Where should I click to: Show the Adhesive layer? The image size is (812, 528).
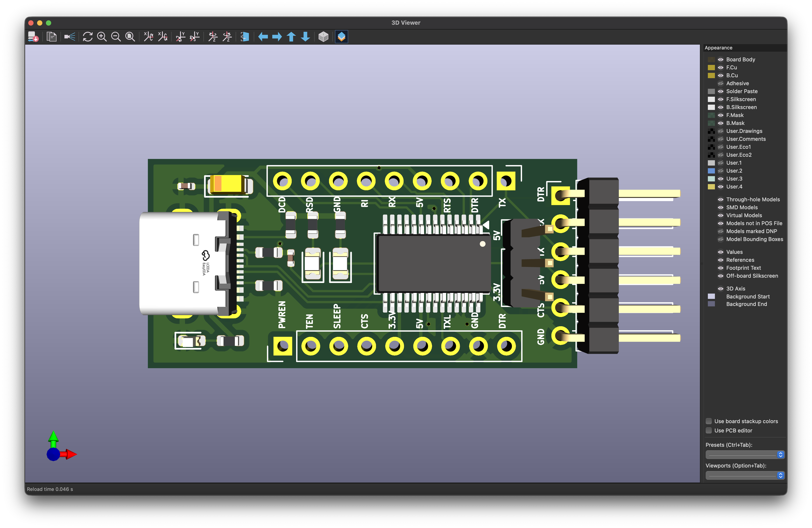pyautogui.click(x=721, y=83)
